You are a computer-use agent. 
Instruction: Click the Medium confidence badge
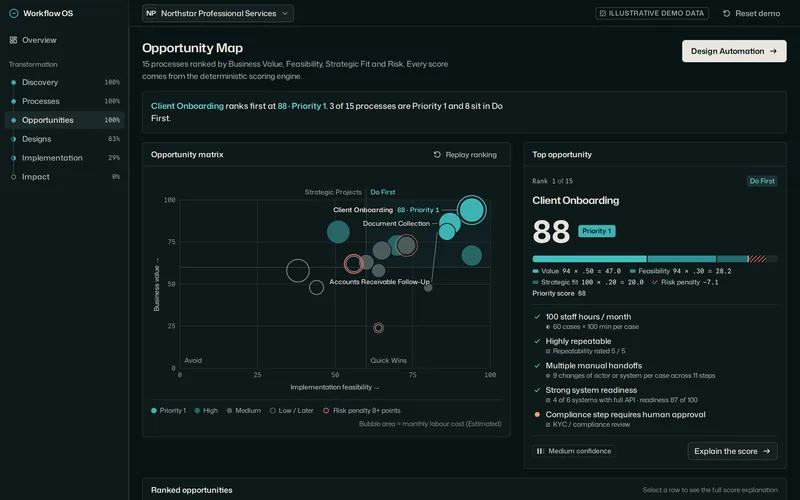pyautogui.click(x=574, y=451)
